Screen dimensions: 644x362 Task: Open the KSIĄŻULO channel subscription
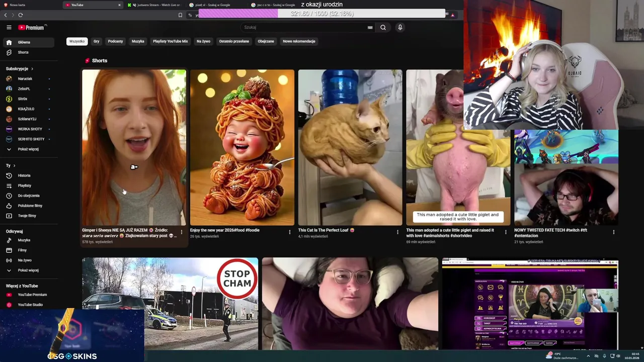point(28,109)
